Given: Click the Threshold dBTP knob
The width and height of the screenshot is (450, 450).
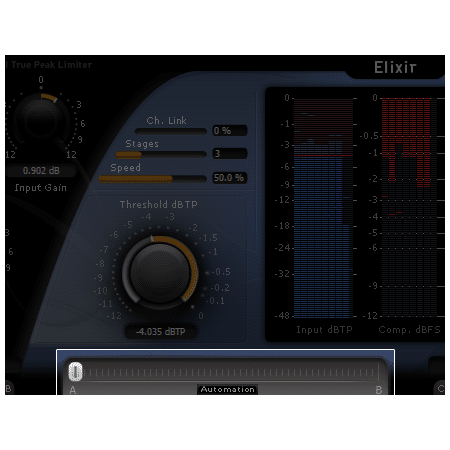Looking at the screenshot, I should pyautogui.click(x=160, y=273).
